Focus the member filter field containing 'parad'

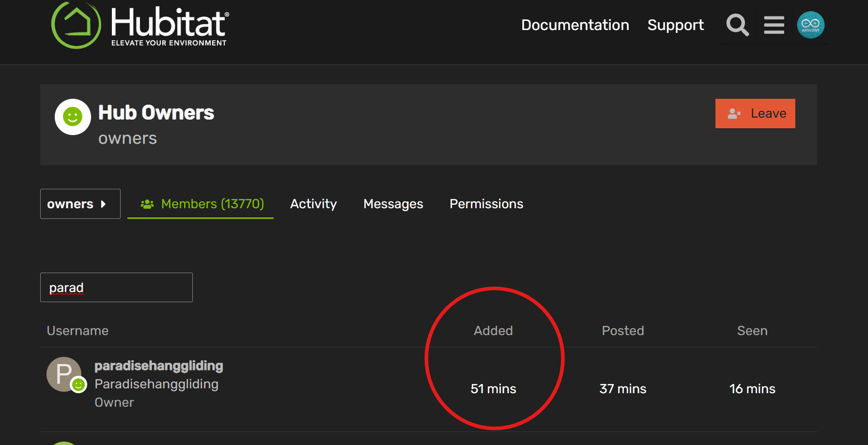coord(116,288)
